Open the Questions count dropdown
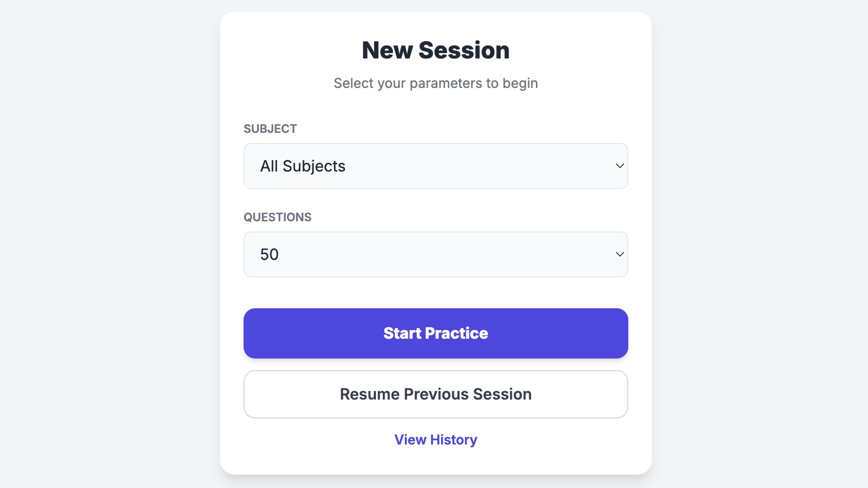This screenshot has height=488, width=868. [435, 254]
